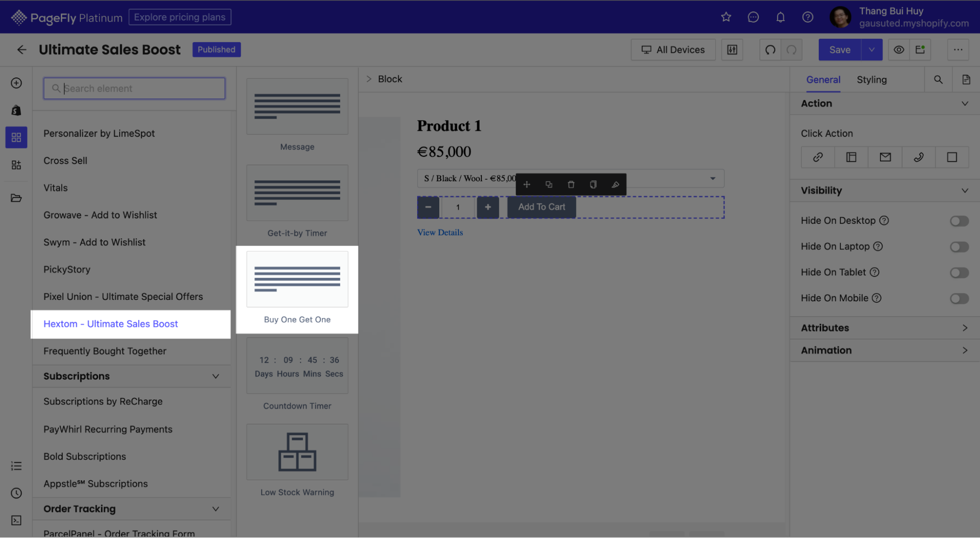Viewport: 980px width, 538px height.
Task: Open version history clock icon
Action: [16, 493]
